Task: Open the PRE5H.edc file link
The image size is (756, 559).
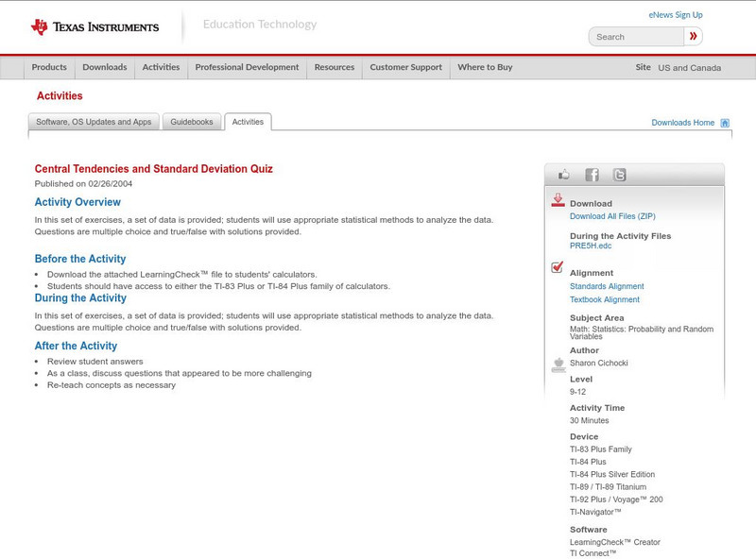Action: tap(591, 246)
